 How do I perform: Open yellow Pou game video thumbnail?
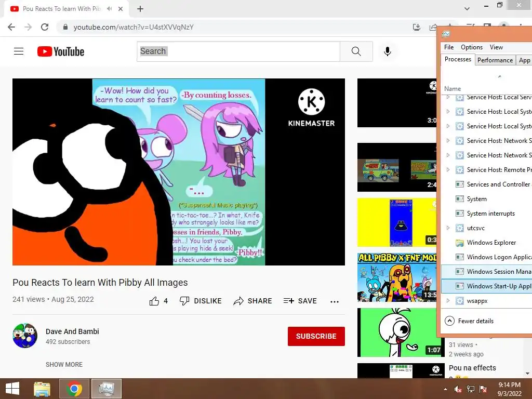tap(397, 222)
